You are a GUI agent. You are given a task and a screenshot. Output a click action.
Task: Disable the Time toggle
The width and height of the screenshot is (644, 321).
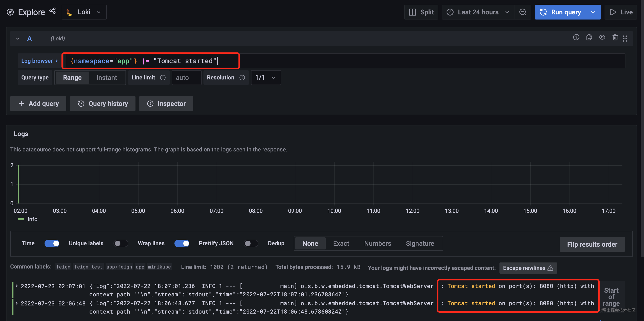pos(52,243)
